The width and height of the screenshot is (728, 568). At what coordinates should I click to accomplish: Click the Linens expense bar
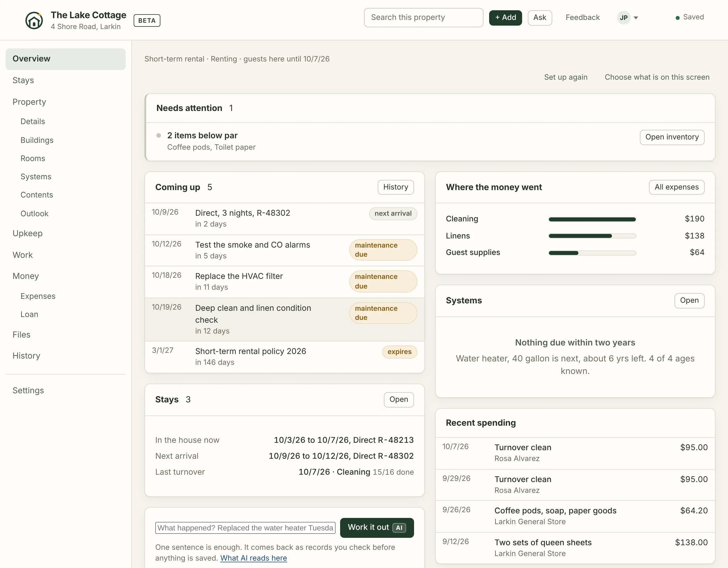coord(592,236)
